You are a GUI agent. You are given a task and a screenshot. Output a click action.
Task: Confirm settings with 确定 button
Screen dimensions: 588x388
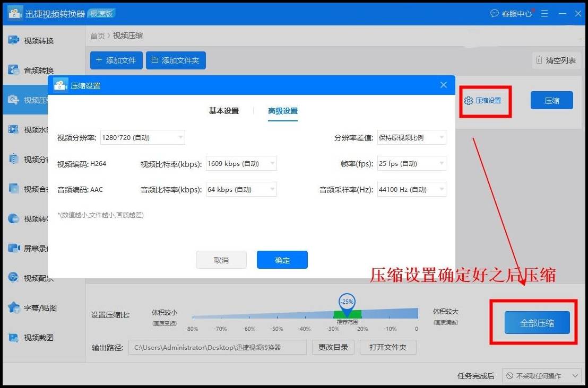pos(282,260)
